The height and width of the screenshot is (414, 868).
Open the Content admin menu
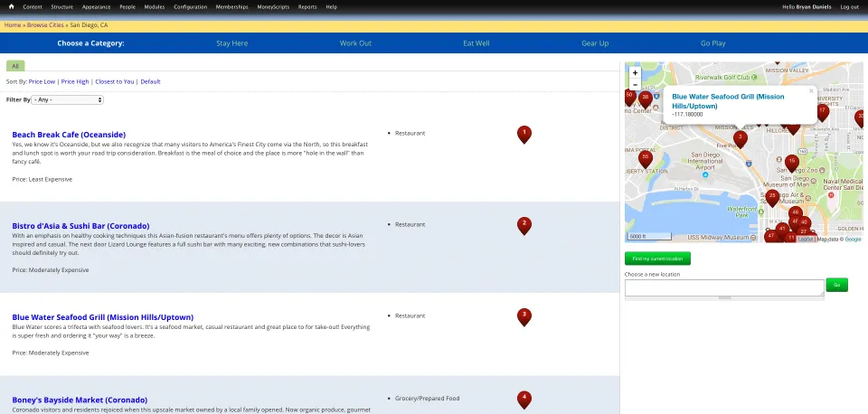pos(33,6)
